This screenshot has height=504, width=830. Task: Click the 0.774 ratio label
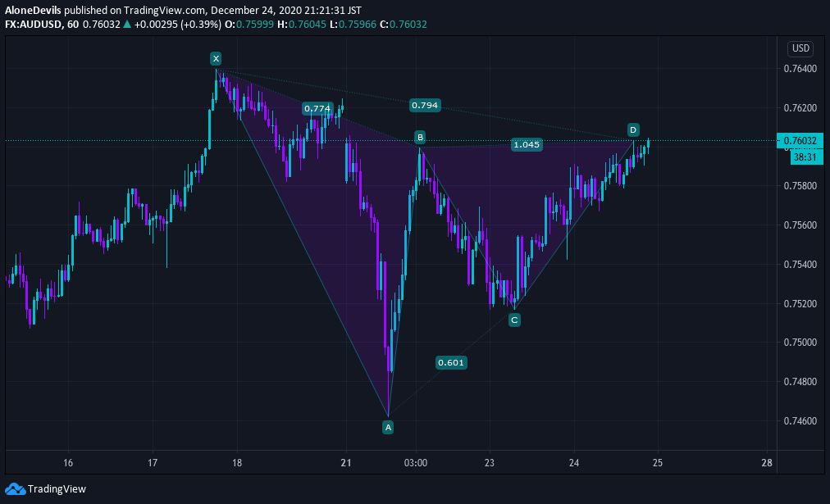[x=317, y=108]
